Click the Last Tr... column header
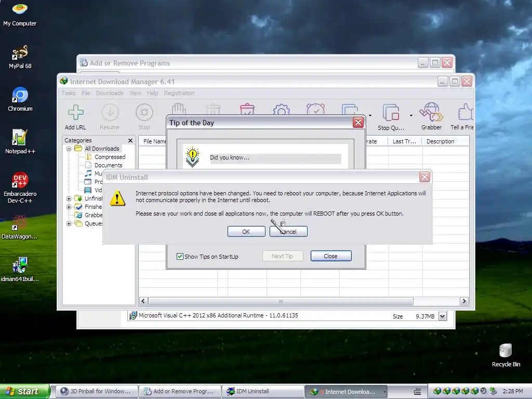 404,141
